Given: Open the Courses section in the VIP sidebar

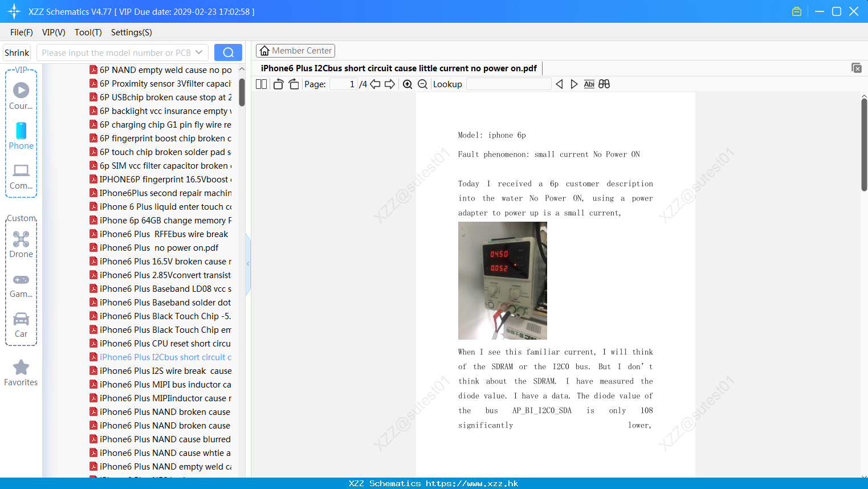Looking at the screenshot, I should [21, 96].
